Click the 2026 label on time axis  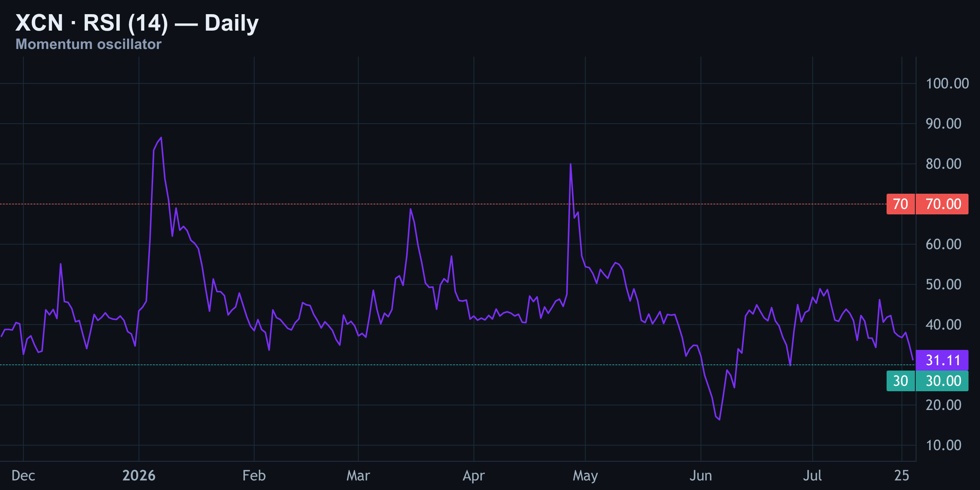coord(139,475)
